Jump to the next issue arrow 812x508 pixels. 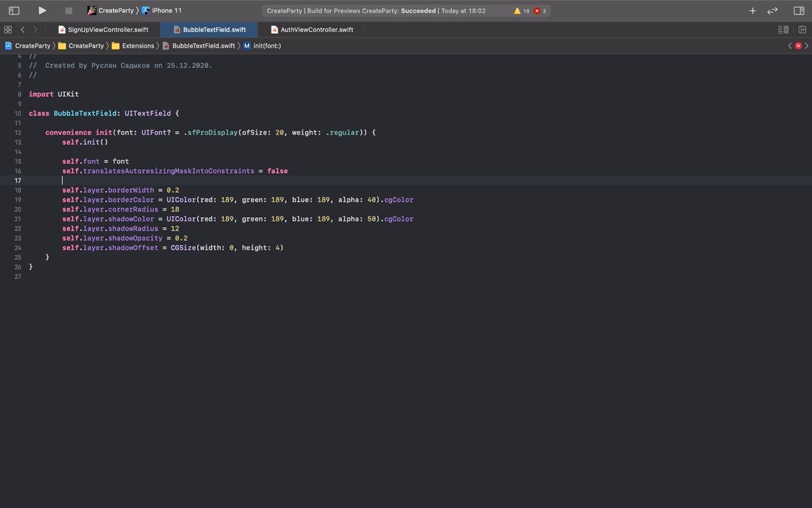click(x=806, y=46)
